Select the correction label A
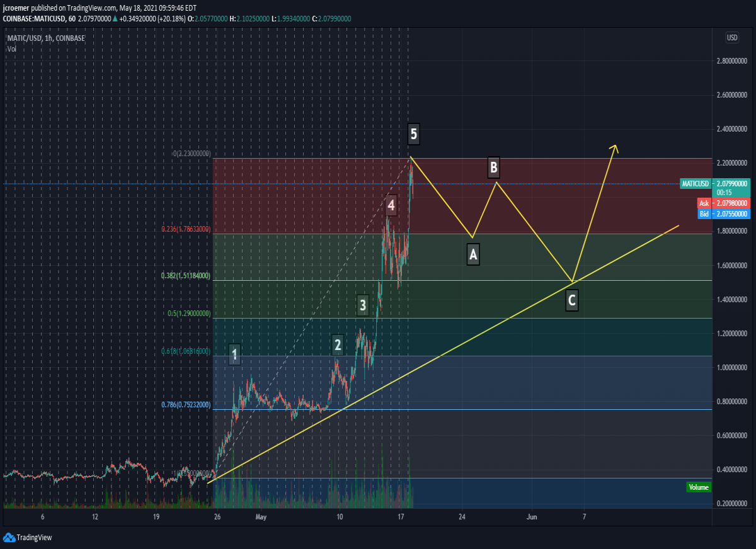The image size is (756, 549). 473,254
